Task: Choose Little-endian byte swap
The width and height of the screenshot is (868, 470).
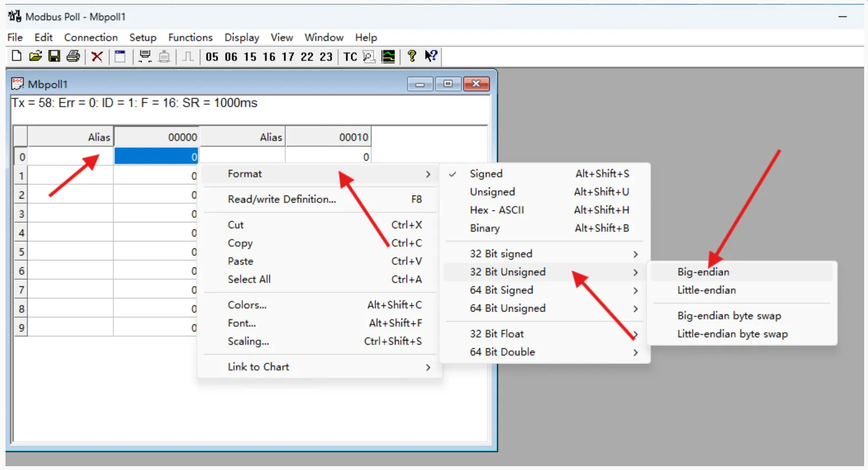Action: click(742, 334)
